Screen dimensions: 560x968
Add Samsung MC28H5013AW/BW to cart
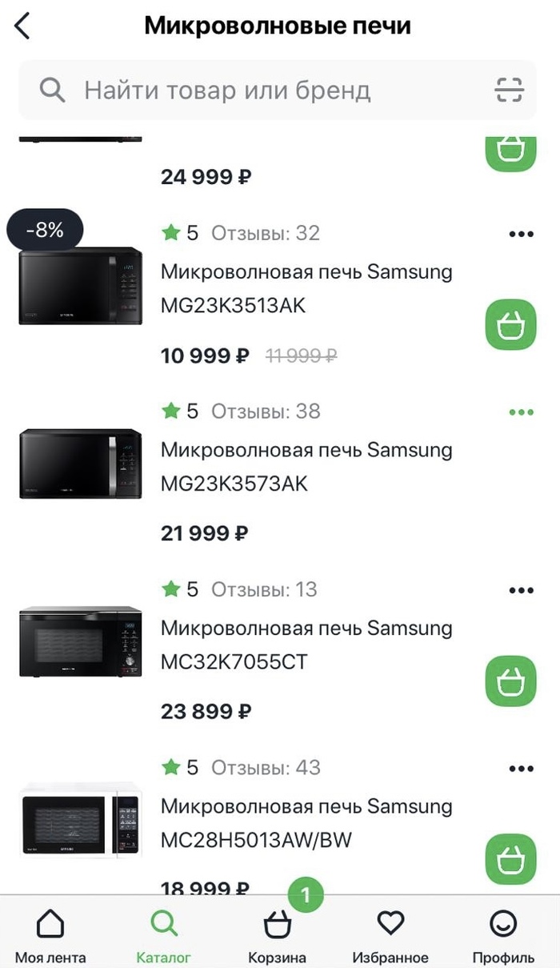coord(510,858)
